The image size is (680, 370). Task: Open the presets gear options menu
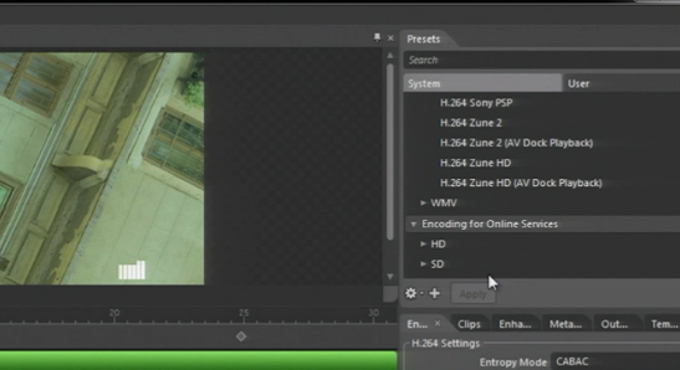point(411,294)
